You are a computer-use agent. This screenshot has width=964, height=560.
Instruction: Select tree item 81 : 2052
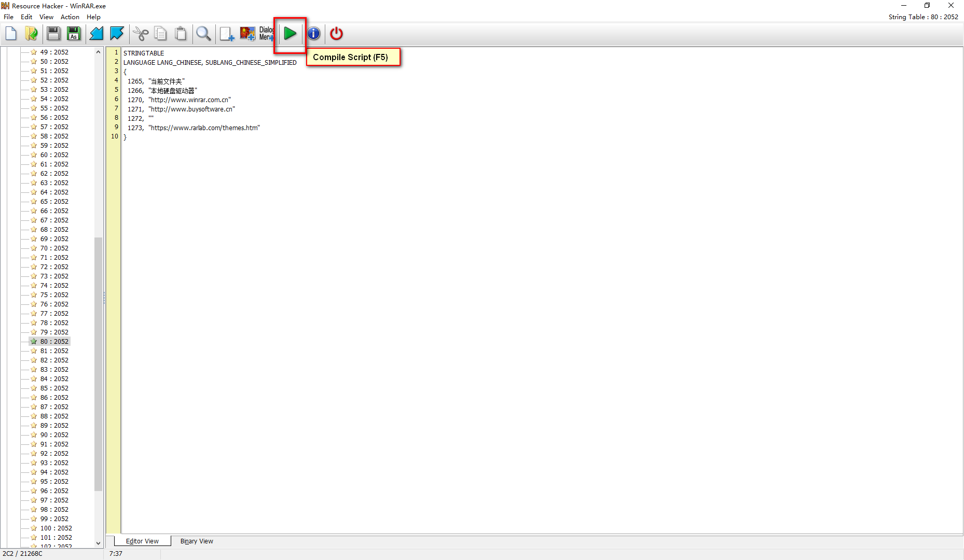[54, 351]
